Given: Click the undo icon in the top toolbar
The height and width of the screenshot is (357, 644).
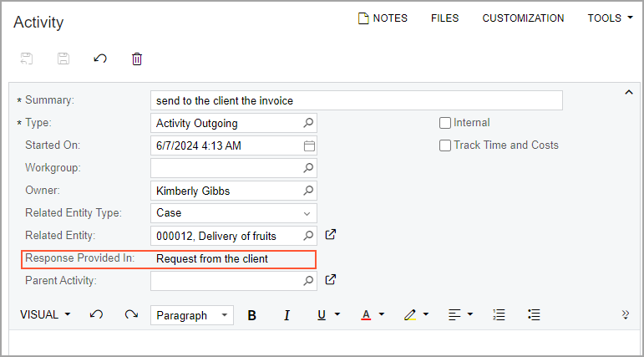Looking at the screenshot, I should (100, 59).
